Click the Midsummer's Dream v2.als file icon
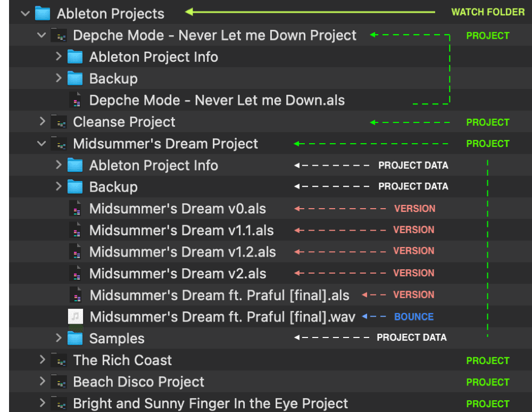 [75, 274]
